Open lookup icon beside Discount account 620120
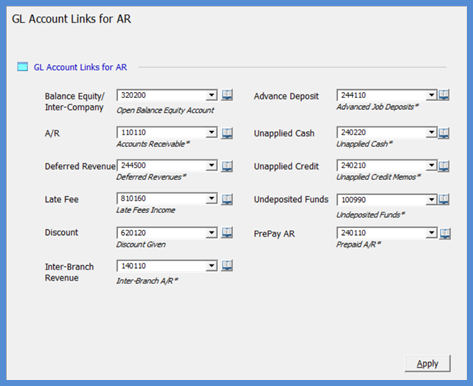This screenshot has width=473, height=386. (227, 232)
